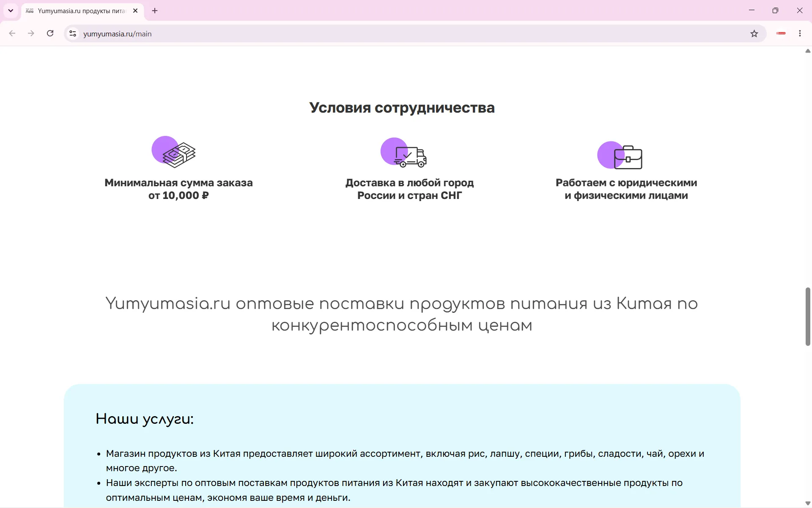The image size is (812, 508).
Task: Click heading Условия сотрудничества
Action: point(402,108)
